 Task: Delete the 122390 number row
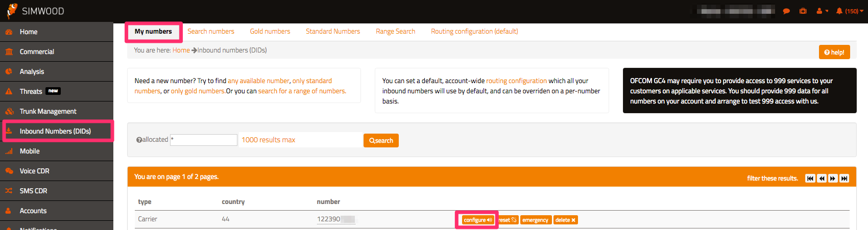click(x=565, y=220)
